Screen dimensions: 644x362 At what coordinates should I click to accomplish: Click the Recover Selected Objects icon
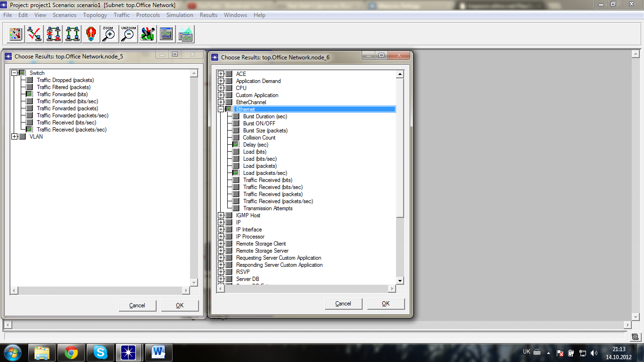click(x=73, y=34)
